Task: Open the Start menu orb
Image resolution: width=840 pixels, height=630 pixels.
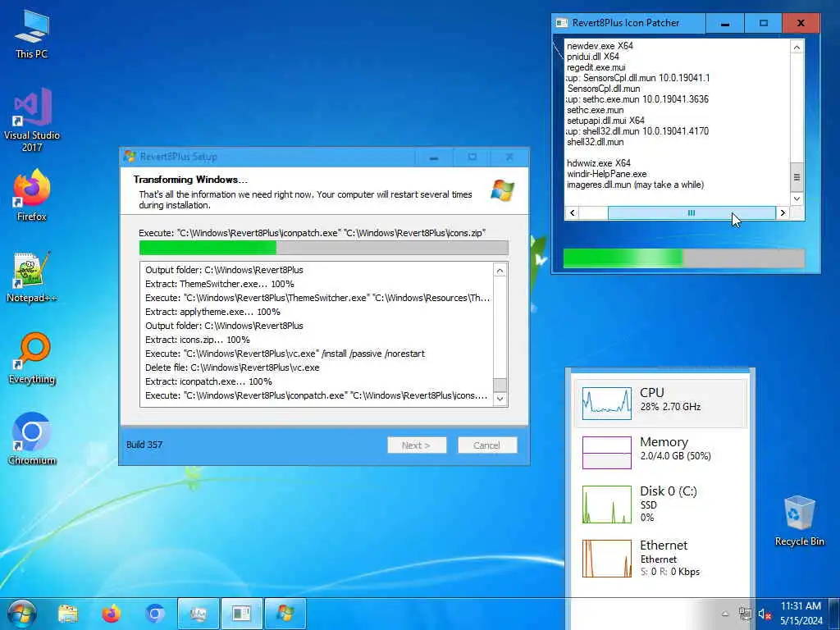Action: pos(22,614)
